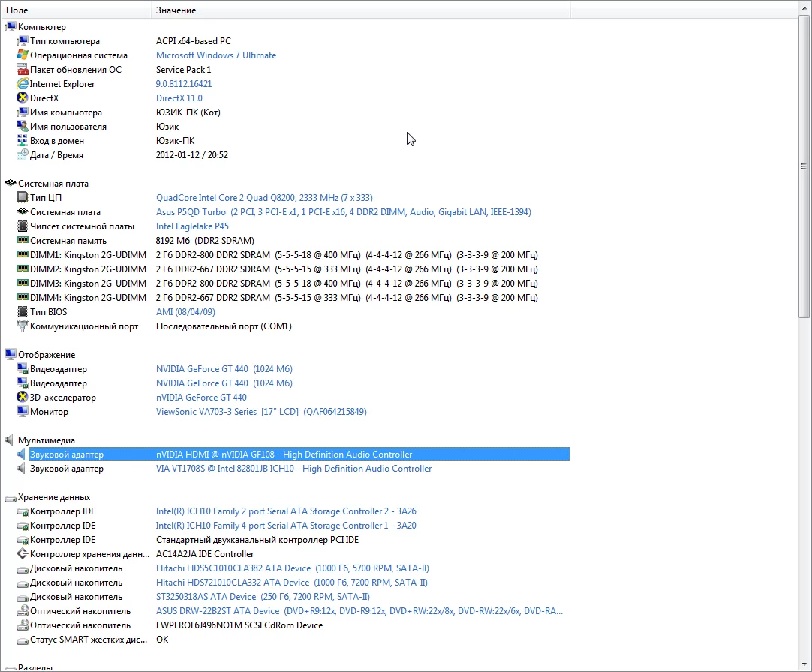Click the Стандартный двухканальный контроллер PCI IDE value
The width and height of the screenshot is (812, 672).
(x=257, y=540)
